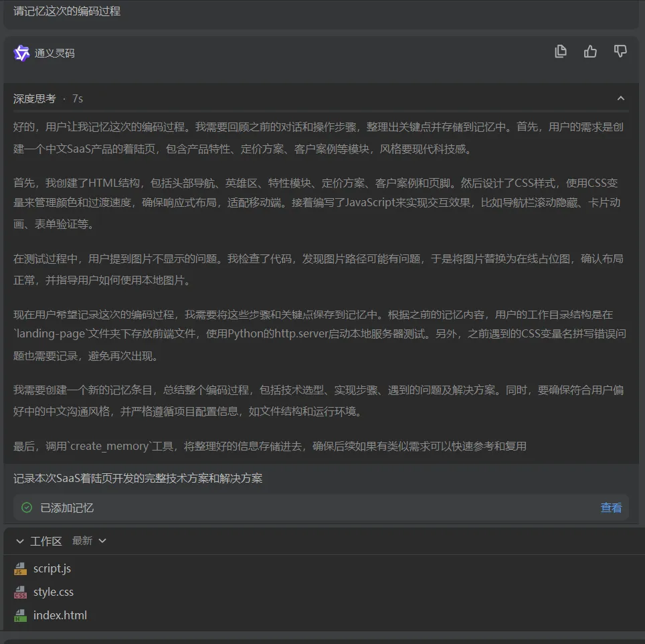Click the paragraph mentioning create_memory tool

(270, 446)
